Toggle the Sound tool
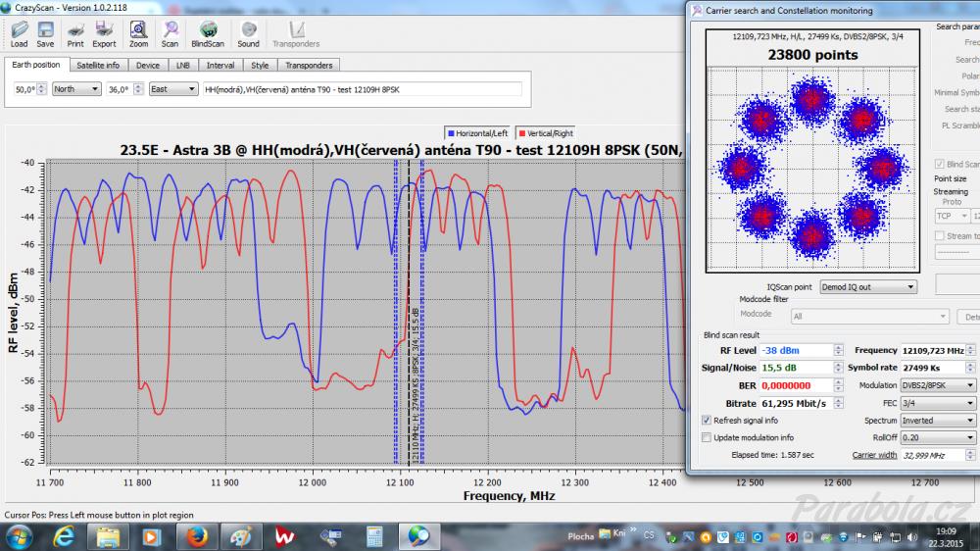 point(248,34)
